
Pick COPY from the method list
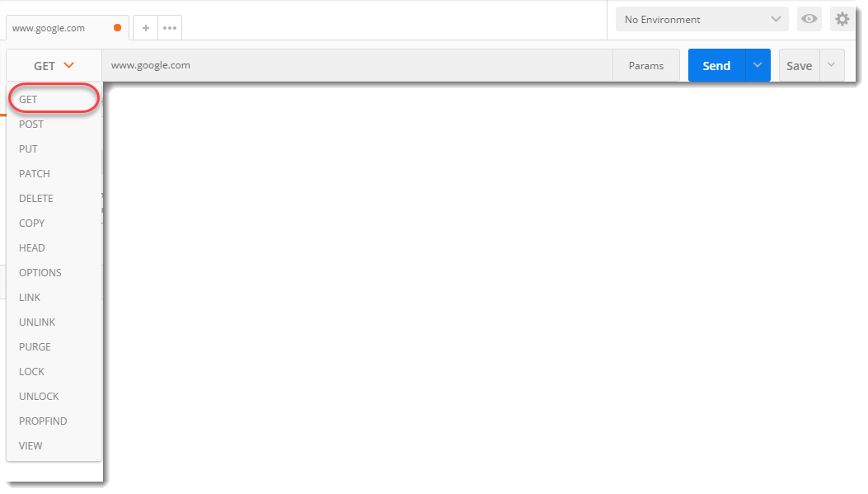tap(54, 223)
